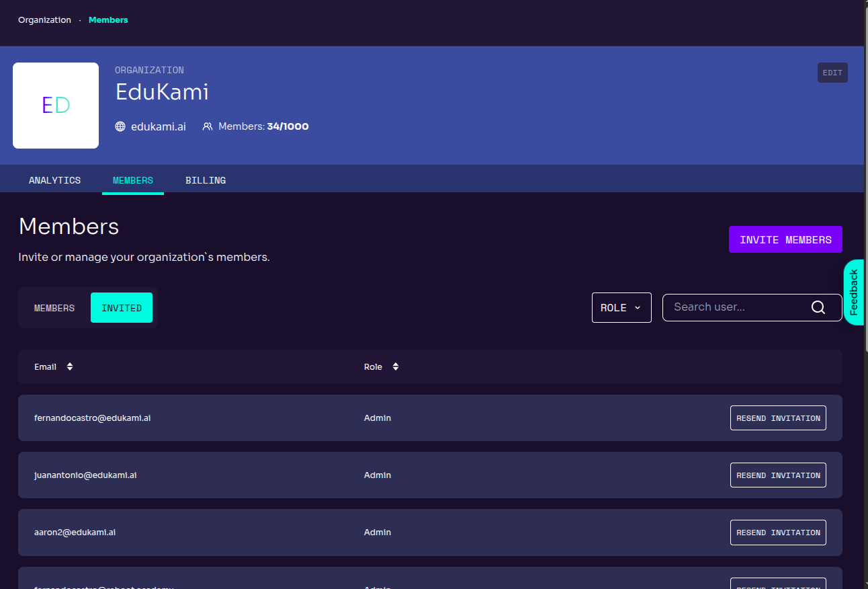Click the EduKami ED organization logo
Viewport: 868px width, 589px height.
[x=55, y=105]
